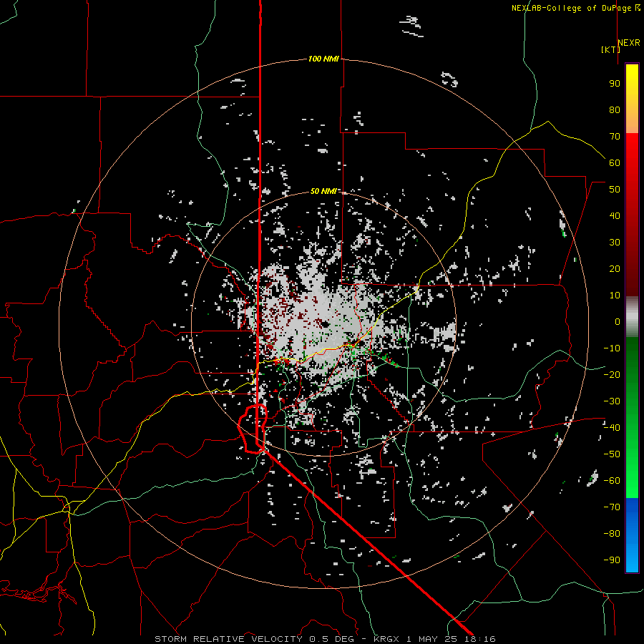Select the 70 value on the velocity scale

point(615,137)
